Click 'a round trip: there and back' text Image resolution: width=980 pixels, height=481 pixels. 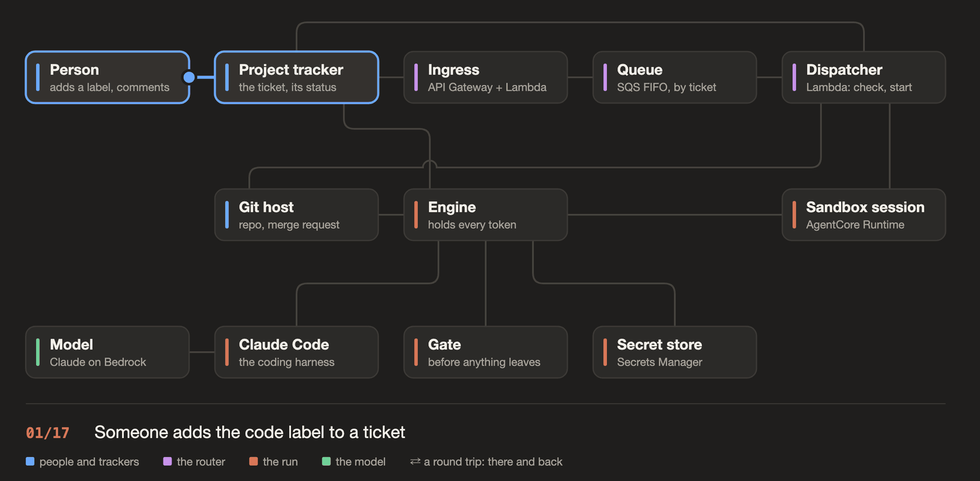[x=493, y=462]
